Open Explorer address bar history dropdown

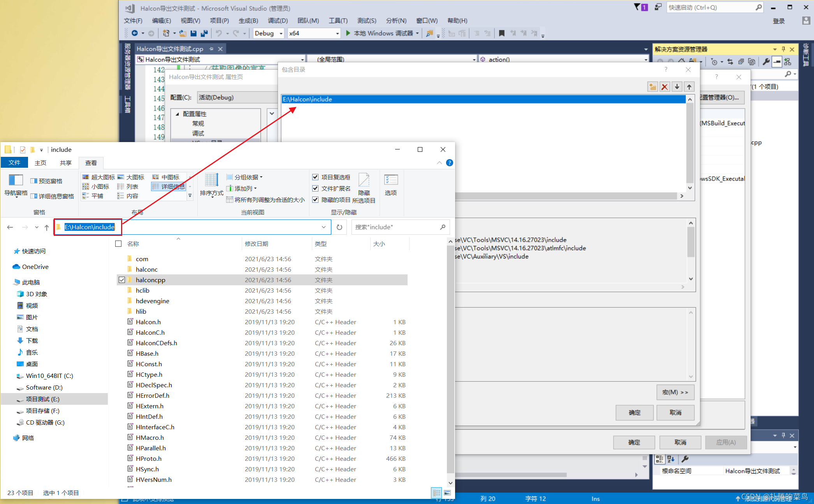(x=324, y=227)
